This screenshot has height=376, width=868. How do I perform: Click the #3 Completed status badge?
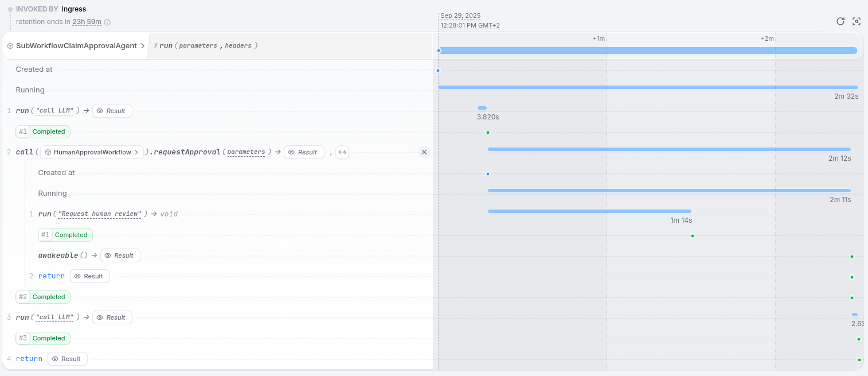[43, 338]
